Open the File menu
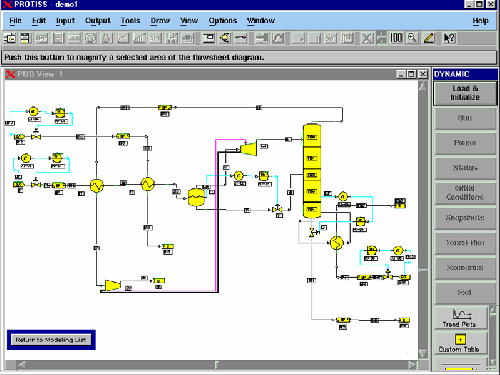 15,21
